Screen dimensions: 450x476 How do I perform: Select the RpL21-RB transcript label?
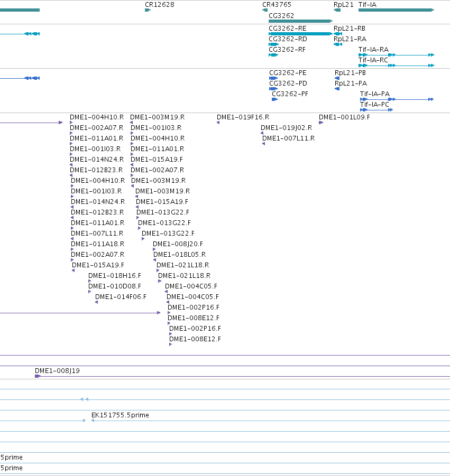coord(350,28)
